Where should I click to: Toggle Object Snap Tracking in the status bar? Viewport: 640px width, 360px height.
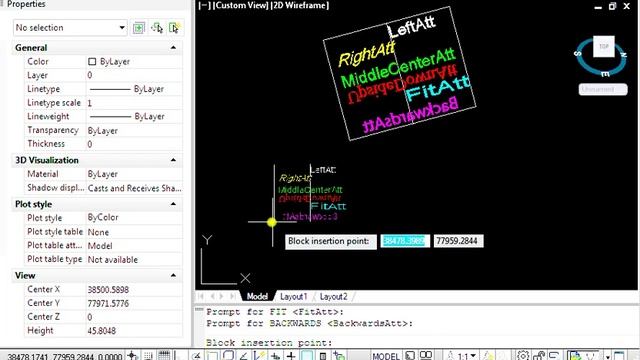(x=243, y=355)
